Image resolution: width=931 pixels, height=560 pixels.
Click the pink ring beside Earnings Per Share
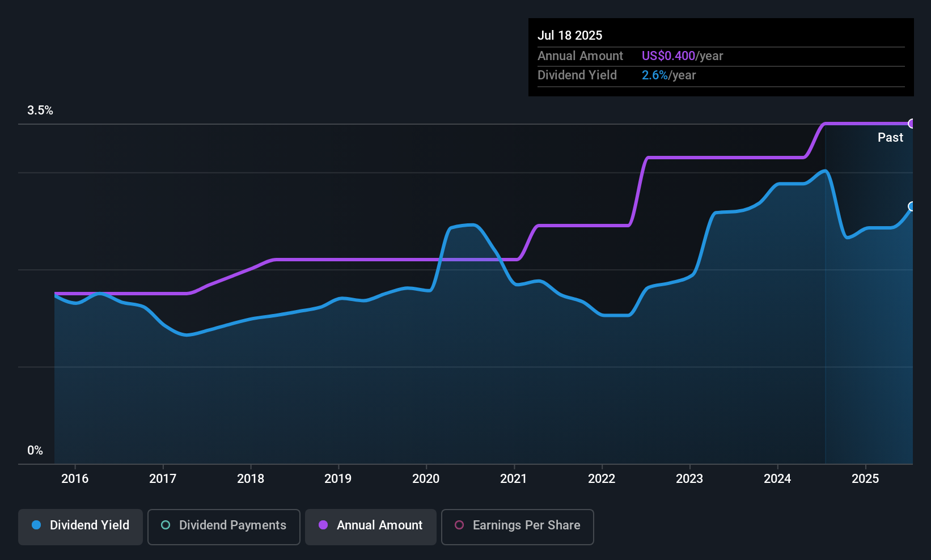click(459, 525)
